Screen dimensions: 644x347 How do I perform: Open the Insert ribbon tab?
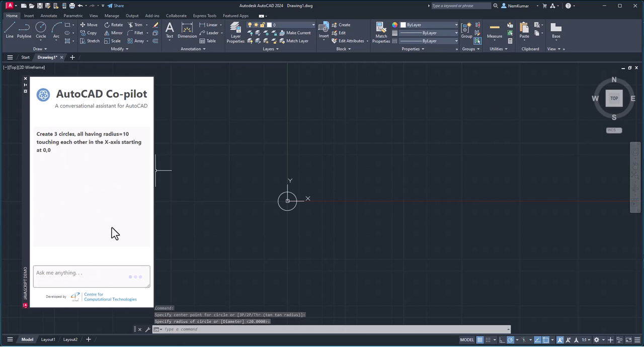pyautogui.click(x=29, y=16)
